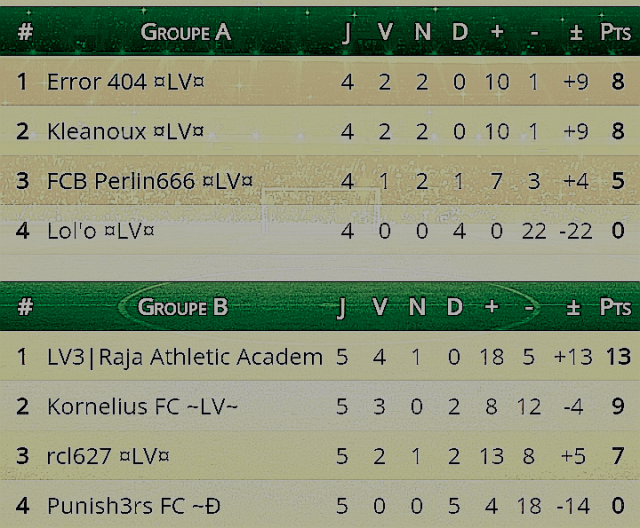Open Punish3rs FC ~Đ team entry
The width and height of the screenshot is (640, 528).
click(134, 506)
